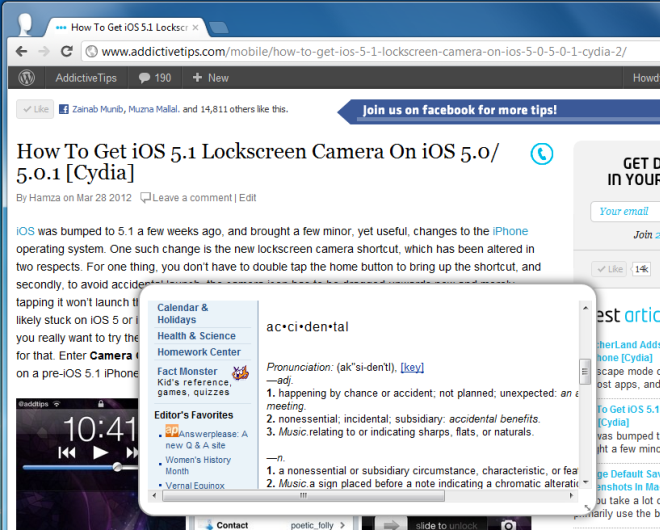Close the iOS 5.1 Lockscreen tab
The width and height of the screenshot is (660, 530).
(x=195, y=27)
